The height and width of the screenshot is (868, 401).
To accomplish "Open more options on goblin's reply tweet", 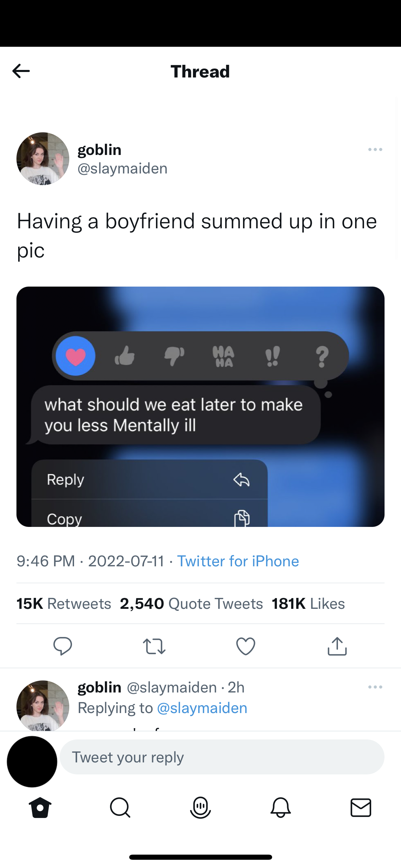I will click(x=375, y=687).
